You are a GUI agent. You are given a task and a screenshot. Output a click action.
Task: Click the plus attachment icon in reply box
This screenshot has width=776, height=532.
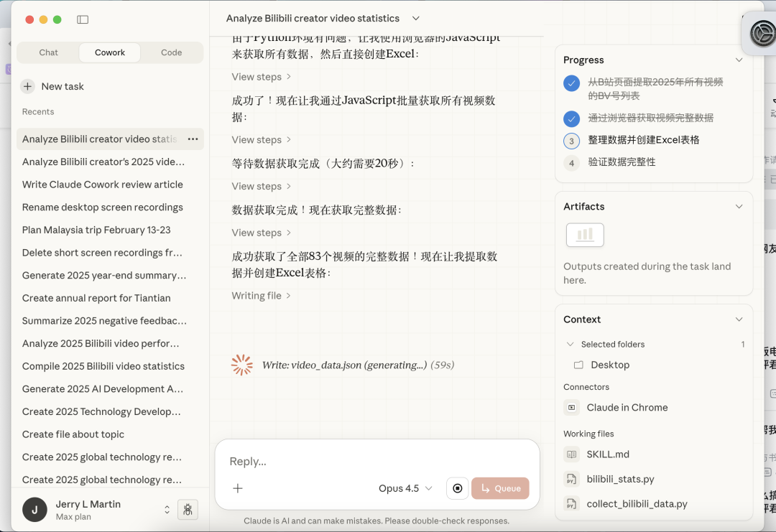[238, 488]
